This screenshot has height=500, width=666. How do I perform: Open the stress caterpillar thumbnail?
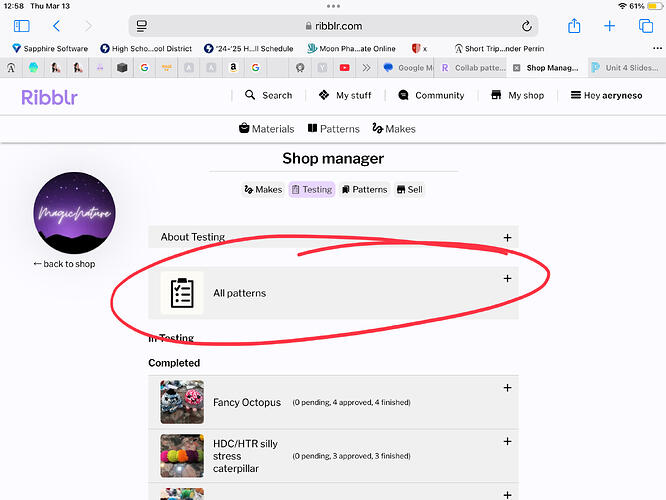[182, 456]
